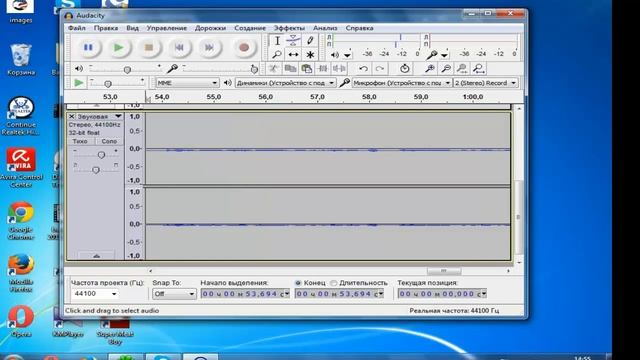
Task: Open the Звуковая track menu dropdown
Action: (118, 116)
